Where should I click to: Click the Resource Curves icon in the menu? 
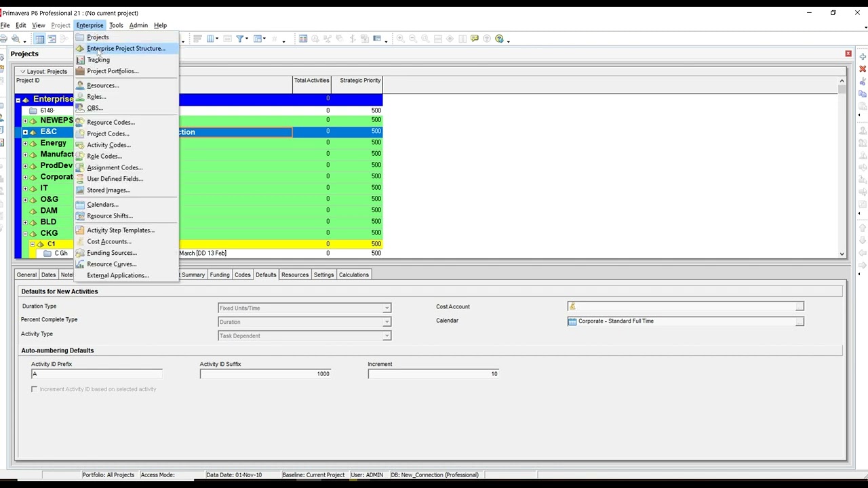(x=80, y=264)
